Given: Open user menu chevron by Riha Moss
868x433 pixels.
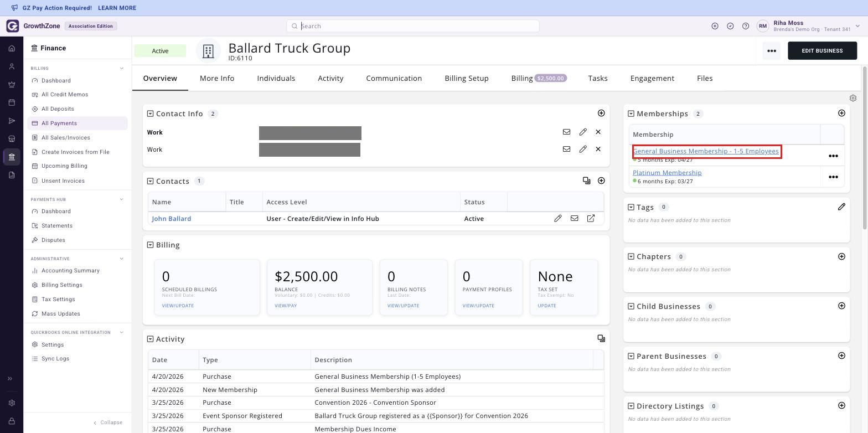Looking at the screenshot, I should 857,26.
